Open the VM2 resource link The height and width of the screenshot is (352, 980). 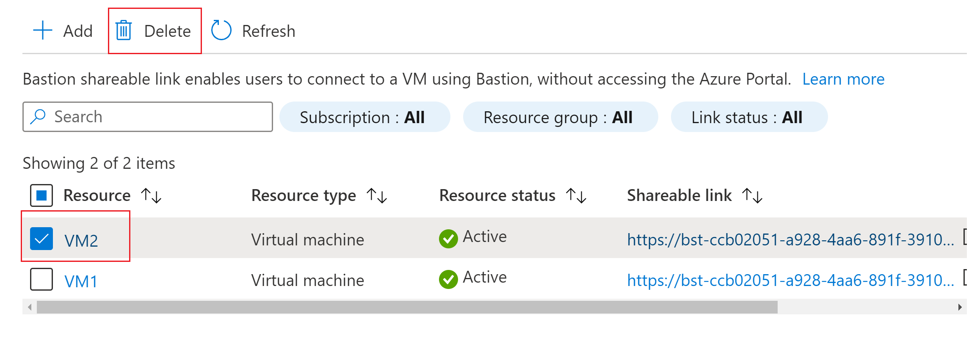(x=81, y=241)
